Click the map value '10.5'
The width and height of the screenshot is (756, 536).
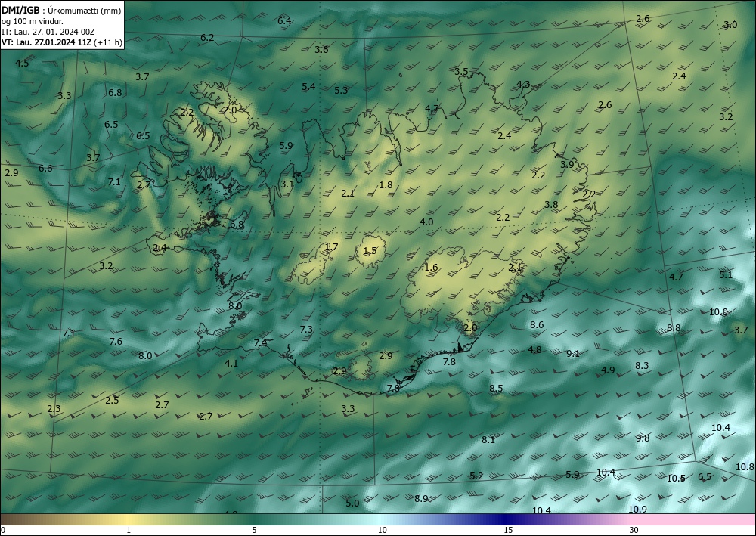click(x=676, y=479)
